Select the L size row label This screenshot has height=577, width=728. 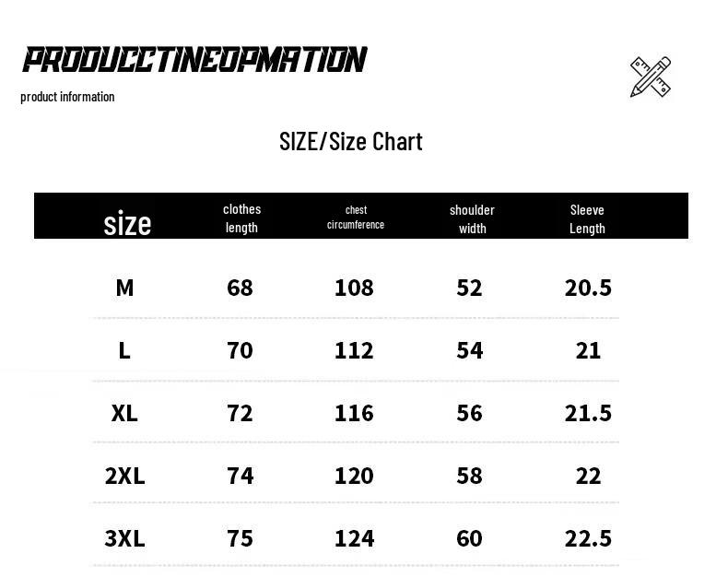[124, 350]
